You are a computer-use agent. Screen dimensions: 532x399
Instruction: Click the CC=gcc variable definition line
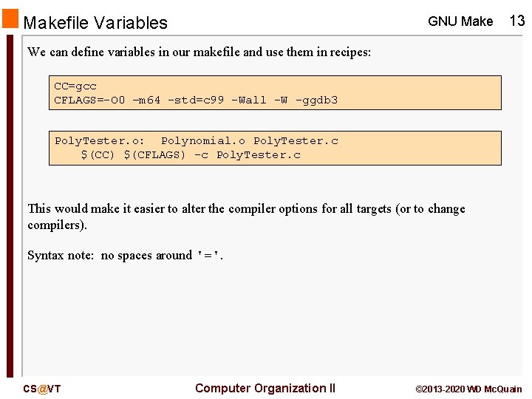click(x=75, y=86)
